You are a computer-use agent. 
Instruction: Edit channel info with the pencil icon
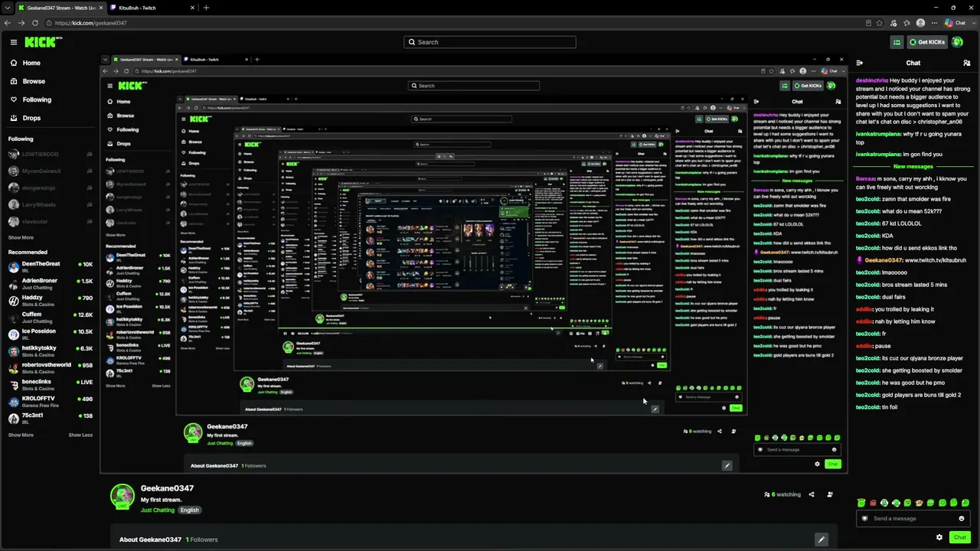pyautogui.click(x=822, y=540)
